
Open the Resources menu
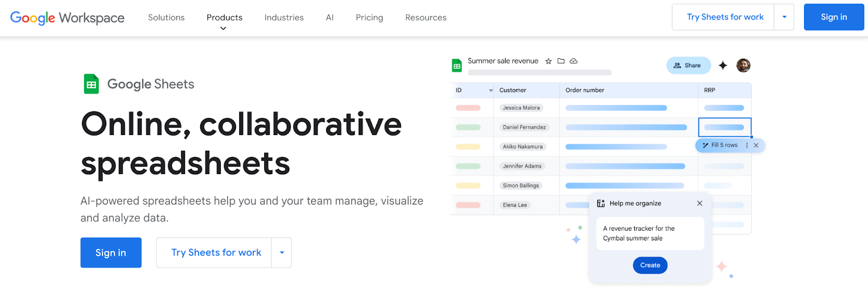pyautogui.click(x=426, y=17)
